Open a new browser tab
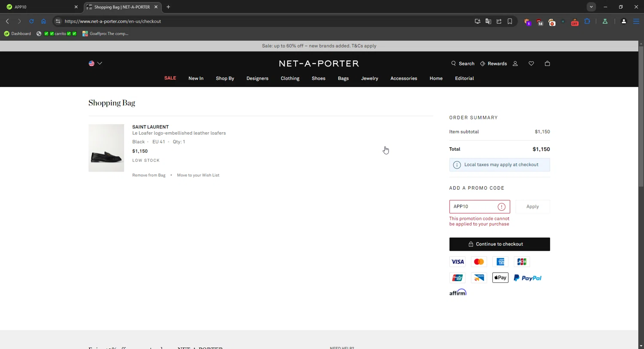The width and height of the screenshot is (644, 349). (x=168, y=7)
